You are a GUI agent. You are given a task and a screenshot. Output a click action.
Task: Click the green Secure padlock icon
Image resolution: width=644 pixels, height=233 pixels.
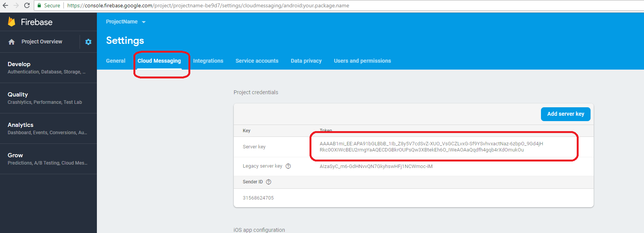(39, 5)
